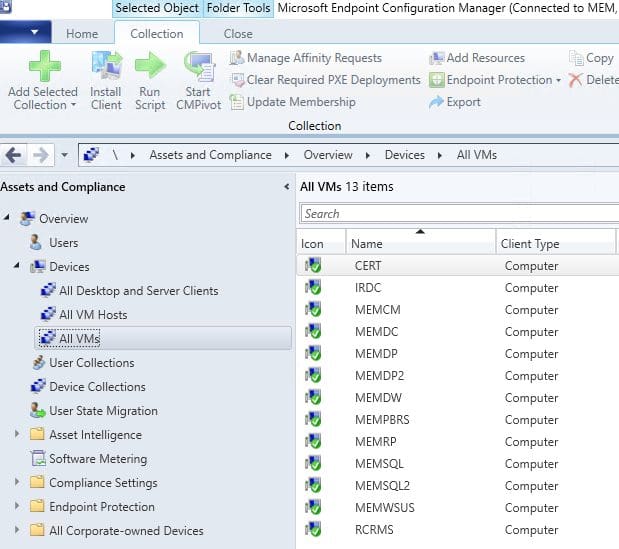Select All Desktop and Server Clients
619x549 pixels.
click(129, 290)
